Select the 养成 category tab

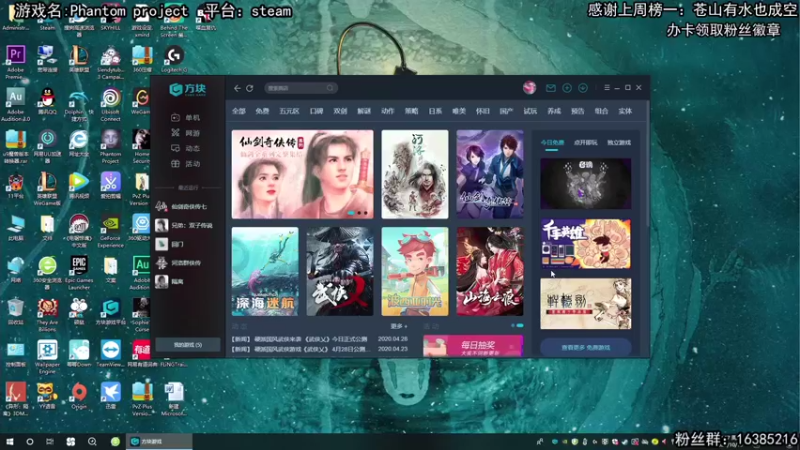tap(554, 111)
